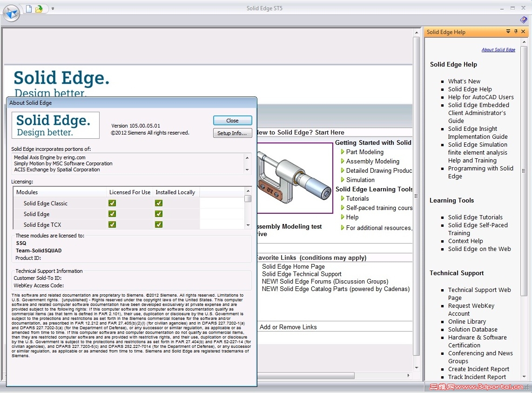This screenshot has width=532, height=393.
Task: Open Solid Edge Home Page favorite link
Action: 293,267
